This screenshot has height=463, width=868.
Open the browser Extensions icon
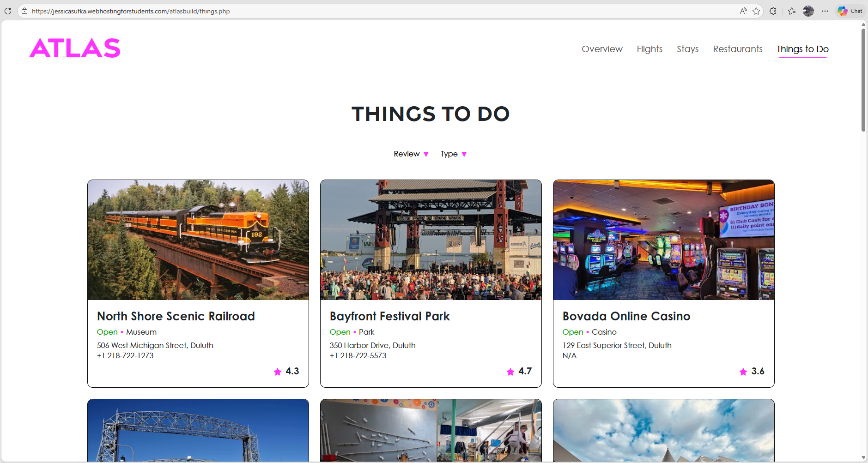point(773,11)
